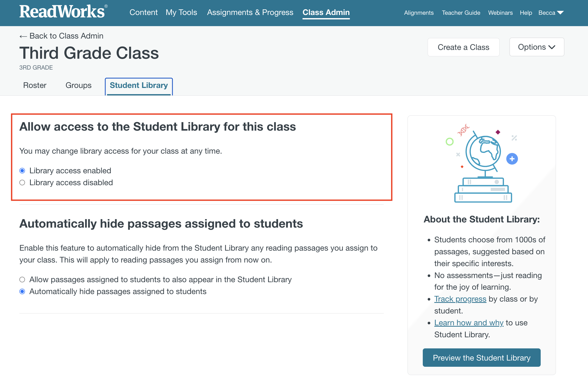Viewport: 588px width, 389px height.
Task: Click the blue plus circle icon
Action: pos(512,159)
